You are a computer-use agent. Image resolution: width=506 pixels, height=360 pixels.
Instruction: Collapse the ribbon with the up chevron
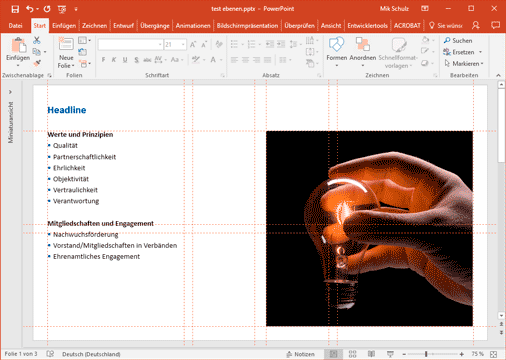(x=498, y=75)
